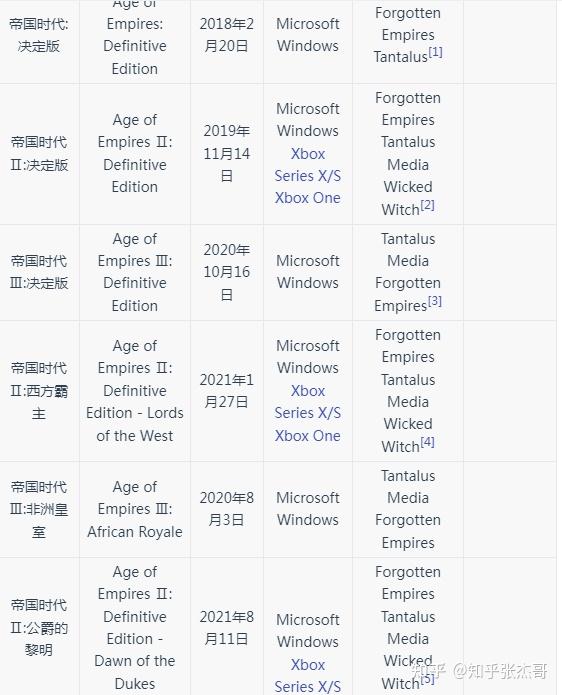Select the 帝国时代II:决定版 title cell
The width and height of the screenshot is (562, 695).
[39, 154]
